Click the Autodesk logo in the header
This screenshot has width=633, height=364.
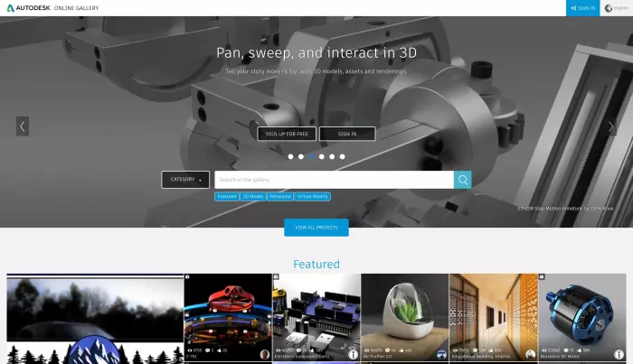[x=29, y=7]
